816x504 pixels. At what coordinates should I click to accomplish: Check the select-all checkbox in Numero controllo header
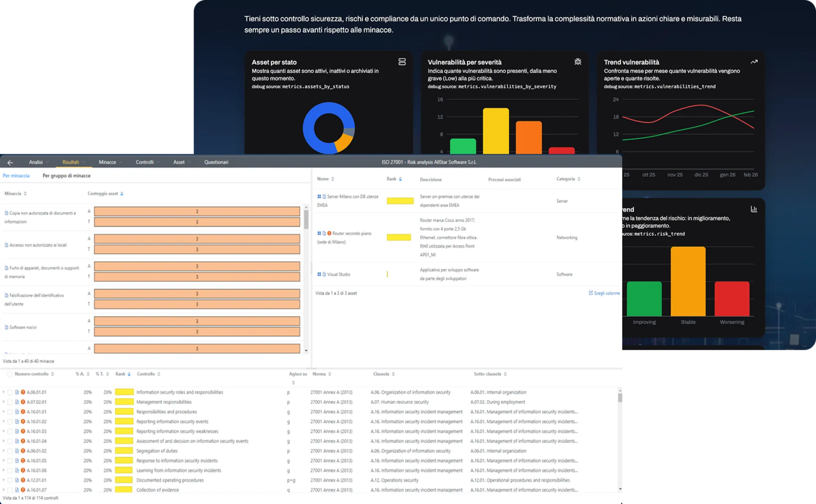pyautogui.click(x=10, y=374)
